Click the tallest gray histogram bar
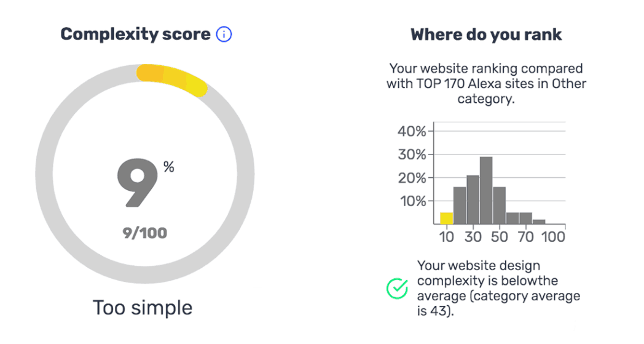Viewport: 644px width, 344px height. coord(486,190)
